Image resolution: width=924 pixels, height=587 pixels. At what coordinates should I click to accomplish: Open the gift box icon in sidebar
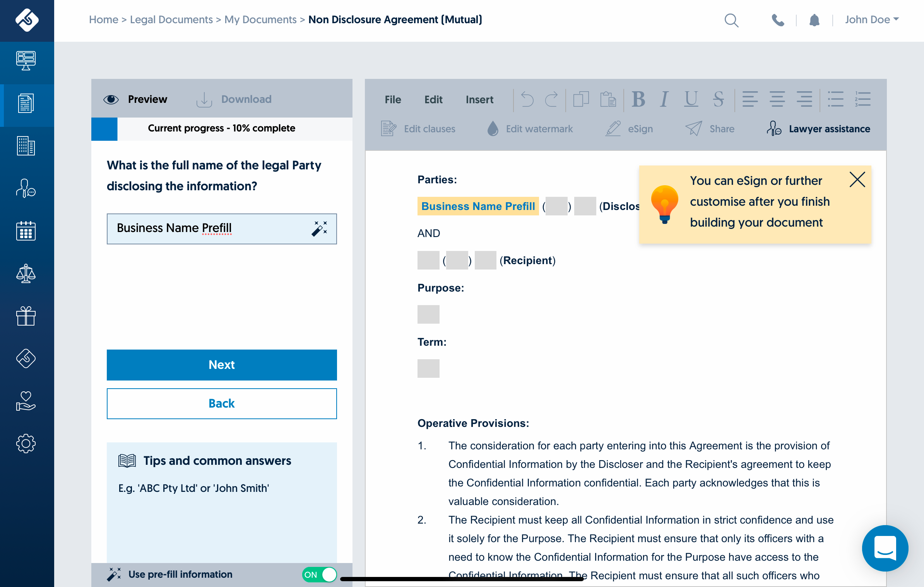tap(26, 316)
